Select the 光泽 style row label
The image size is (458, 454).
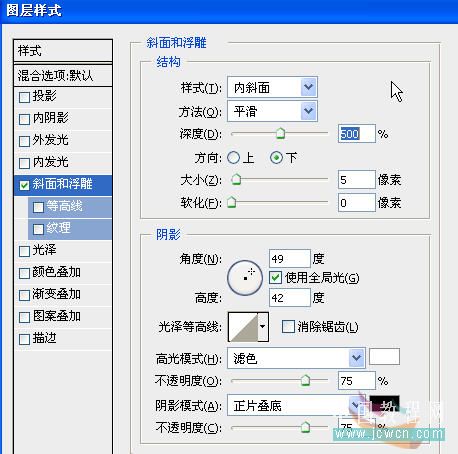pos(44,250)
